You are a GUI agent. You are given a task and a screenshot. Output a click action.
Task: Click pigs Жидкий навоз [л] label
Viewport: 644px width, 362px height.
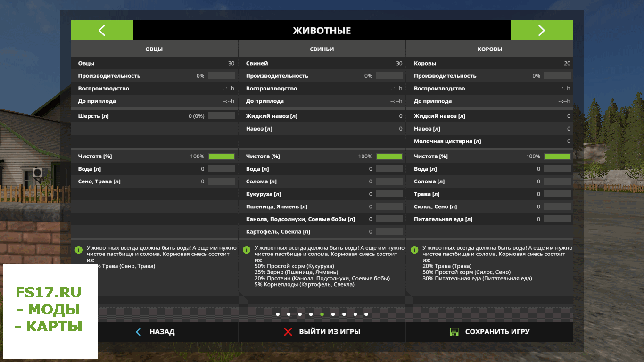(272, 116)
